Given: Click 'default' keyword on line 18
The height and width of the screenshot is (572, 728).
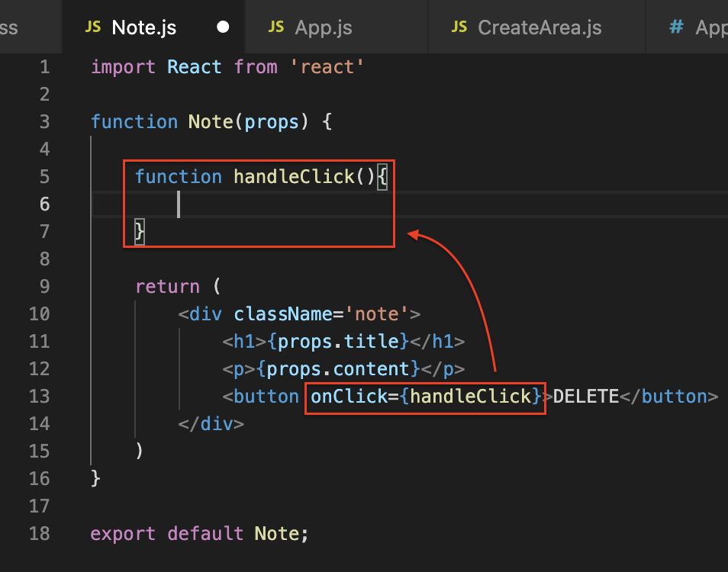Looking at the screenshot, I should 205,534.
